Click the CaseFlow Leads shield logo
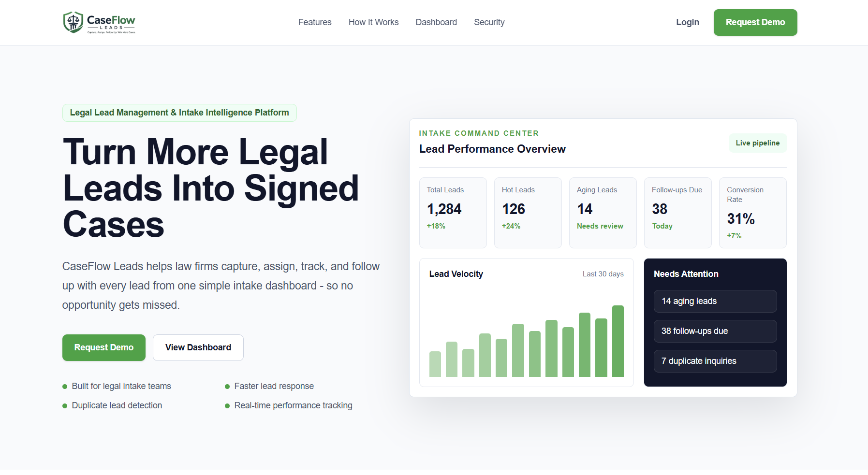Screen dimensions: 868x475 [99, 22]
